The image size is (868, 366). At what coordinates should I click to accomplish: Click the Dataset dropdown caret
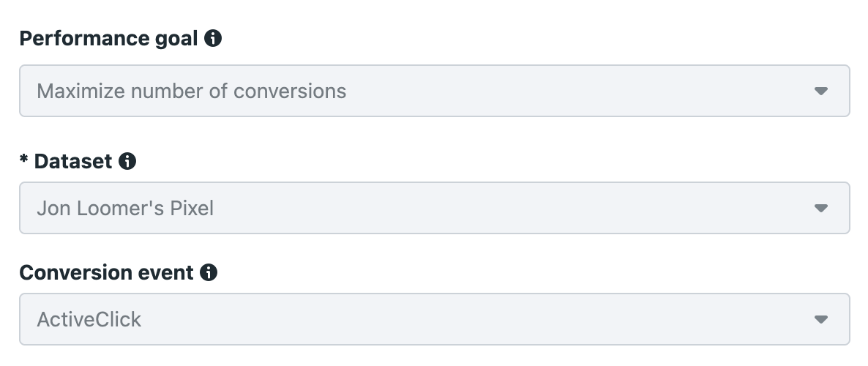tap(821, 208)
